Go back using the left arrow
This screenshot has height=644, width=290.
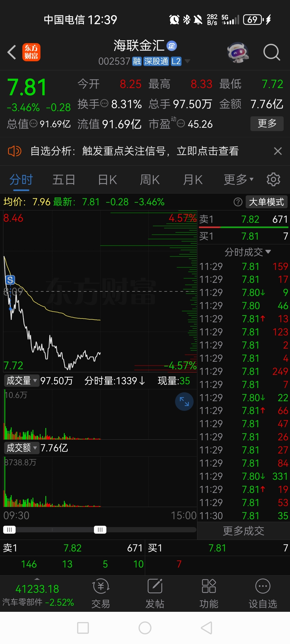point(12,52)
